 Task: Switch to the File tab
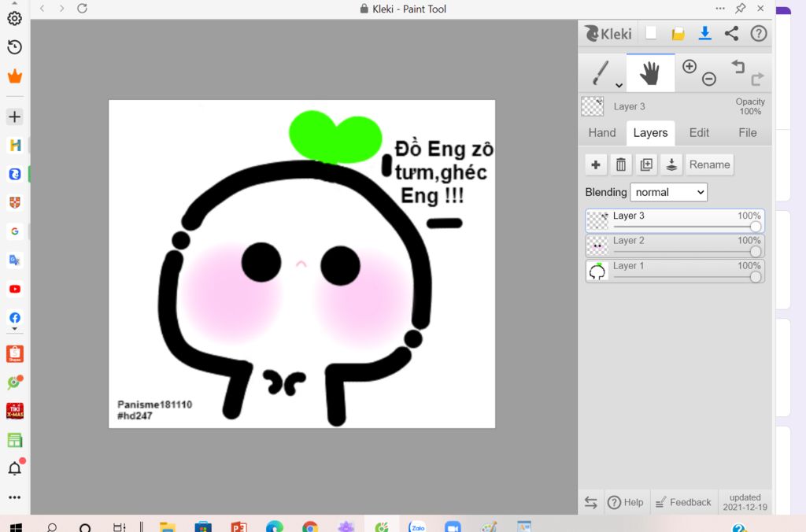[x=748, y=133]
